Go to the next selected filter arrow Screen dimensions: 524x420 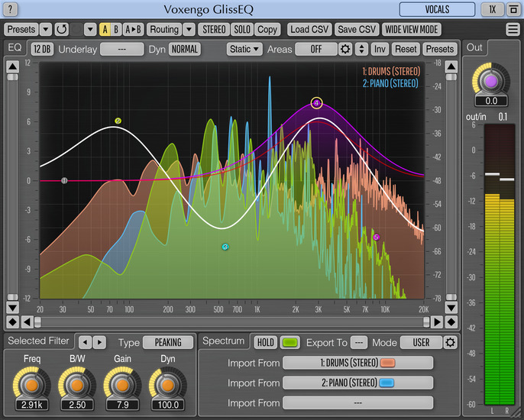(99, 342)
